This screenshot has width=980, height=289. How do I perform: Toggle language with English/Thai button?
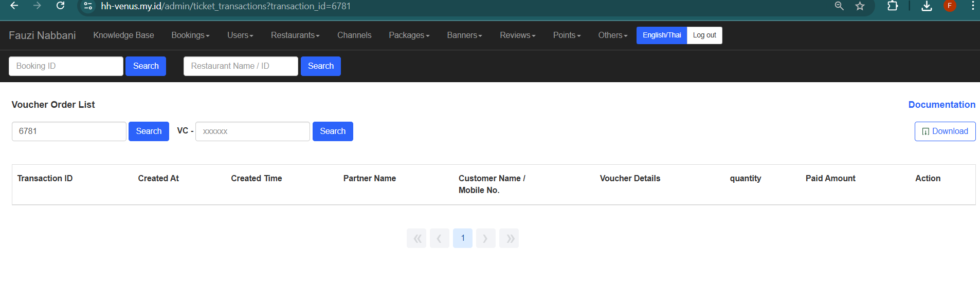point(661,35)
